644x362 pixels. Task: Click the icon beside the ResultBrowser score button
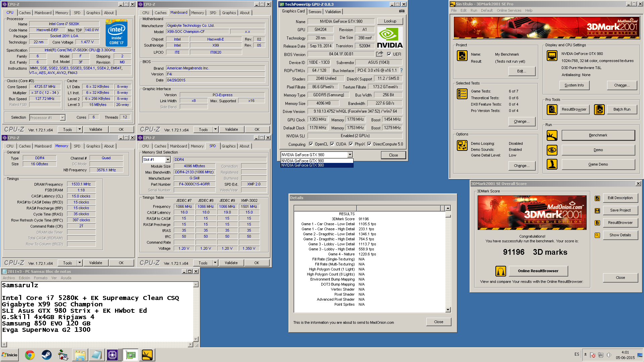[x=597, y=223]
